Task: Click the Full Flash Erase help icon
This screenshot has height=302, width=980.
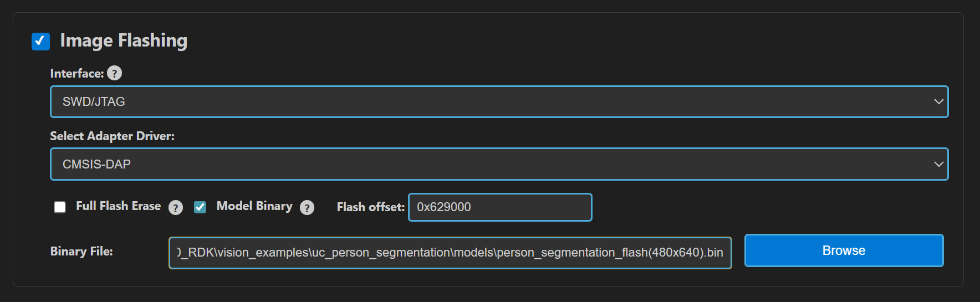Action: [x=176, y=207]
